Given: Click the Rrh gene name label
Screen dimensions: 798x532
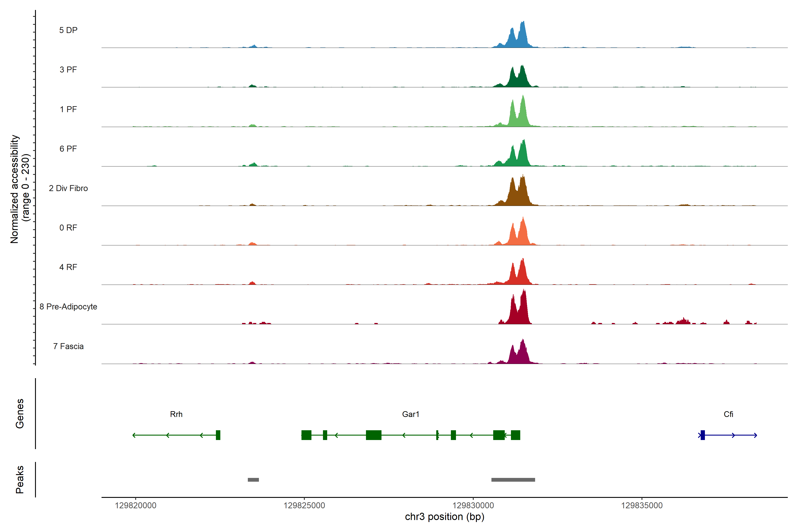Looking at the screenshot, I should [176, 414].
